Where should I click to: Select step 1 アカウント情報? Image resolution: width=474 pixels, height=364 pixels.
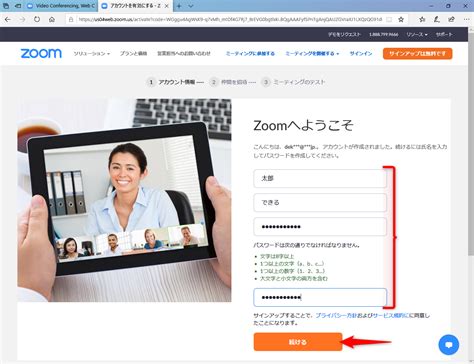(171, 82)
